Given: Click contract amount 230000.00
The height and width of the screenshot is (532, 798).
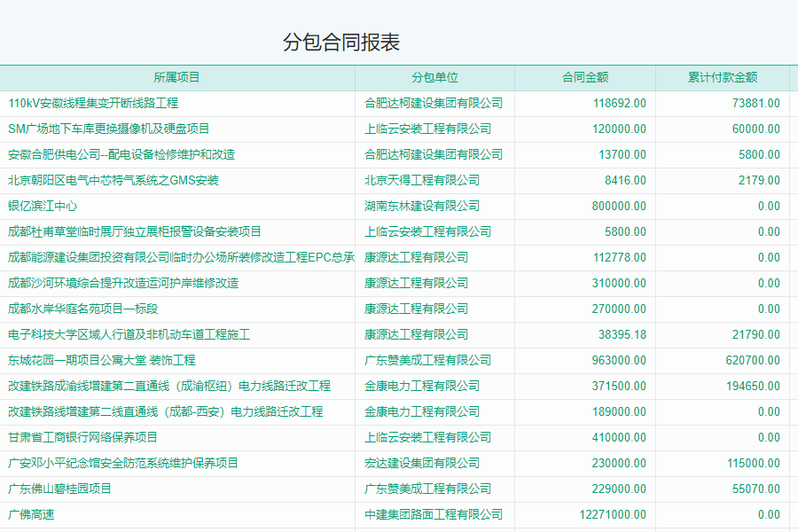Looking at the screenshot, I should coord(619,463).
